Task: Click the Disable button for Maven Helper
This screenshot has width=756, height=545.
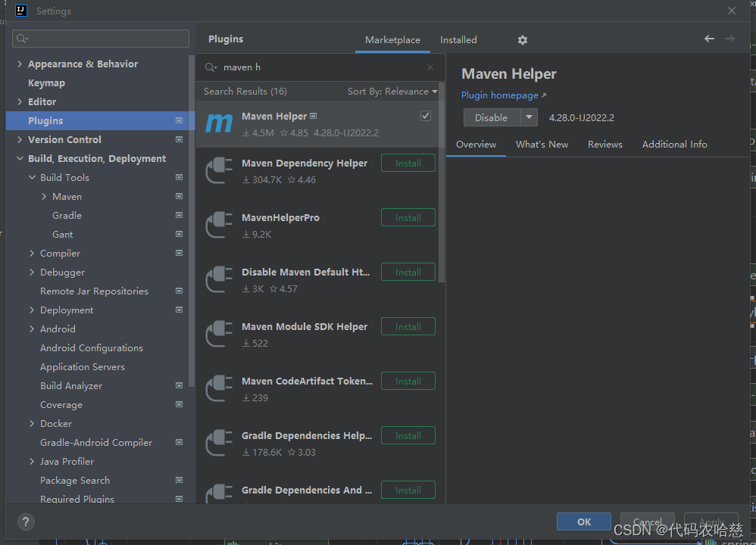Action: 492,117
